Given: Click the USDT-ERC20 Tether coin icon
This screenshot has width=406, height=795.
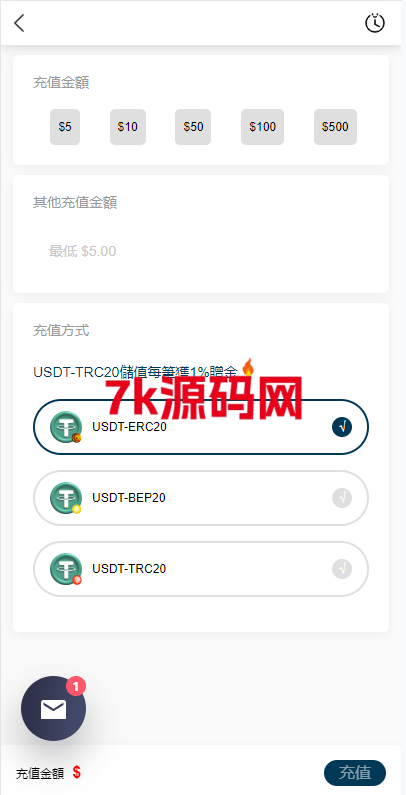Looking at the screenshot, I should coord(66,427).
